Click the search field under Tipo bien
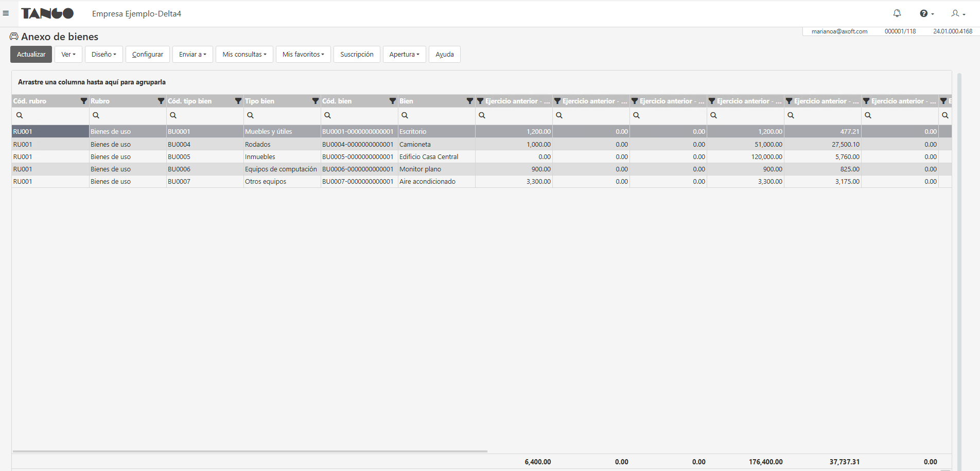This screenshot has width=980, height=471. pos(282,115)
